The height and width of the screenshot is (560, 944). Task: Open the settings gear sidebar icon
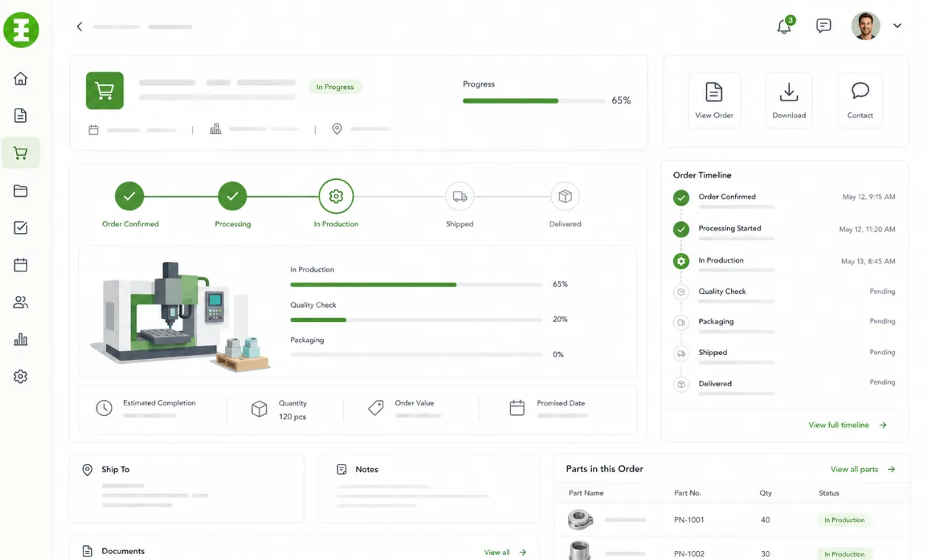21,377
